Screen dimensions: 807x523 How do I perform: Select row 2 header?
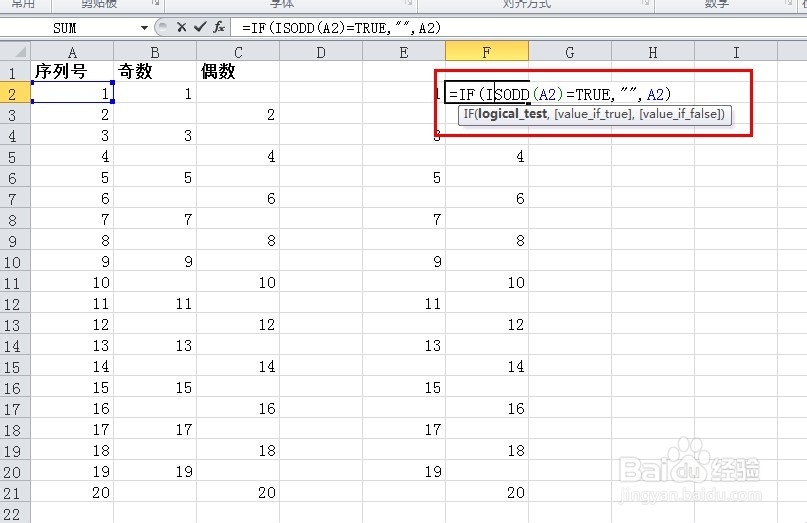point(15,93)
